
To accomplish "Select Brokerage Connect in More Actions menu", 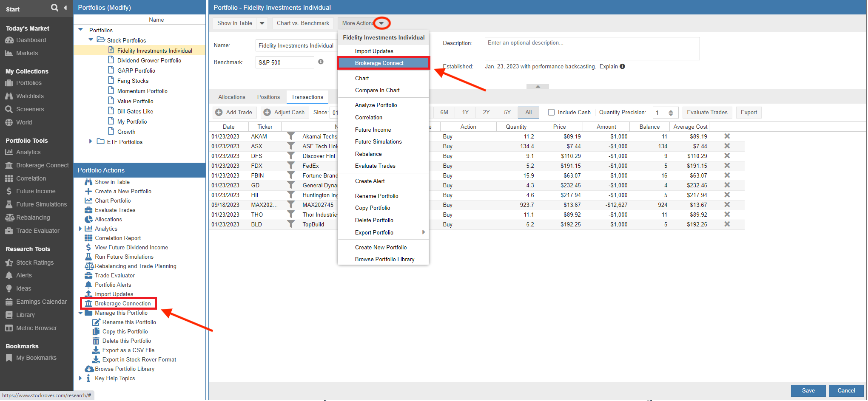I will 383,63.
